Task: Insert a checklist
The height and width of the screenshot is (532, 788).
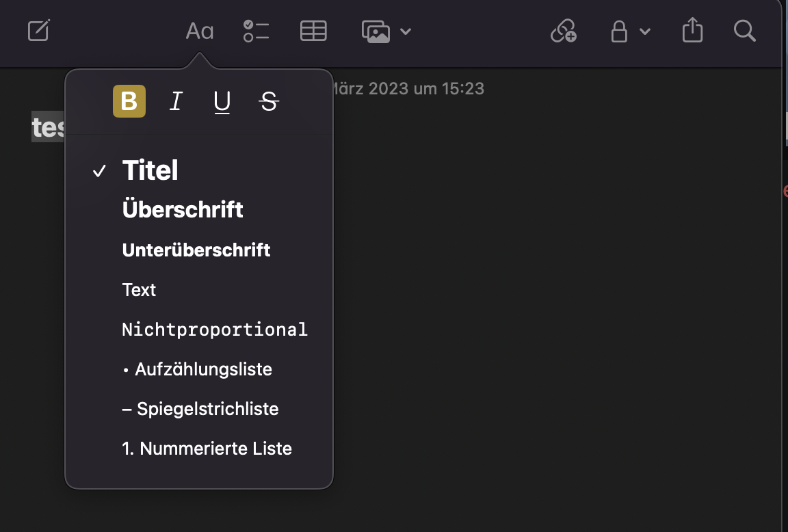Action: [x=256, y=31]
